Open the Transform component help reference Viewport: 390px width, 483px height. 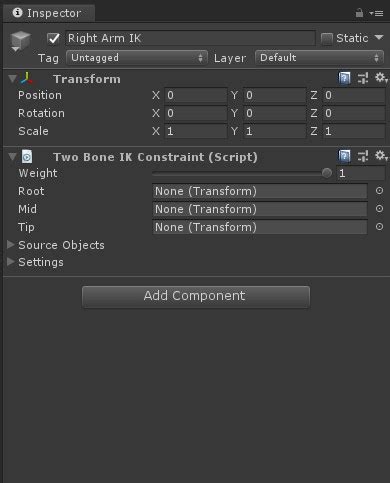[344, 78]
